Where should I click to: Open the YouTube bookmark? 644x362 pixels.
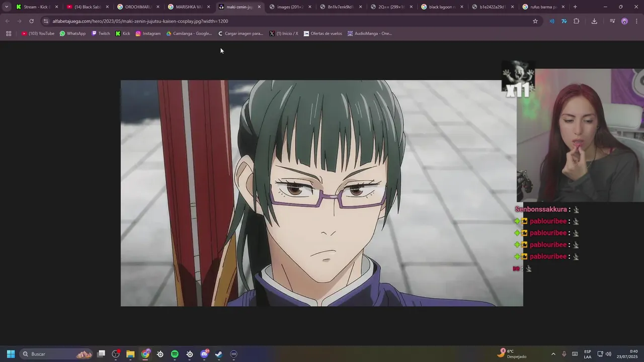click(38, 34)
